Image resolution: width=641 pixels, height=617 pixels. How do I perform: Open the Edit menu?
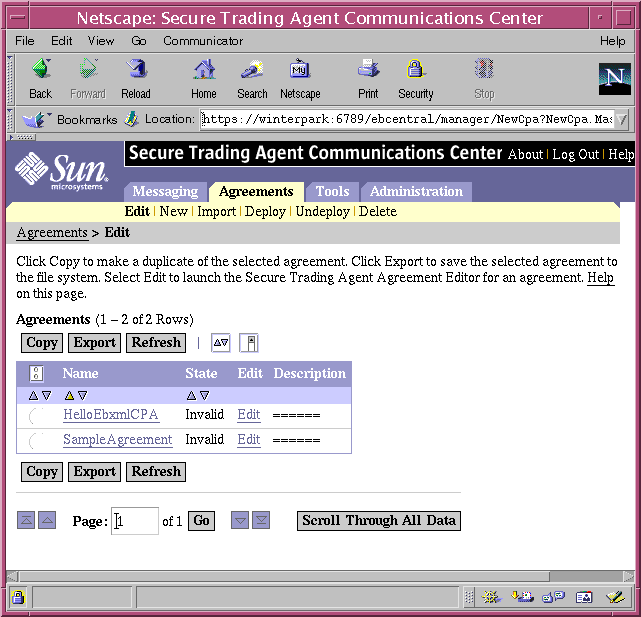click(61, 41)
